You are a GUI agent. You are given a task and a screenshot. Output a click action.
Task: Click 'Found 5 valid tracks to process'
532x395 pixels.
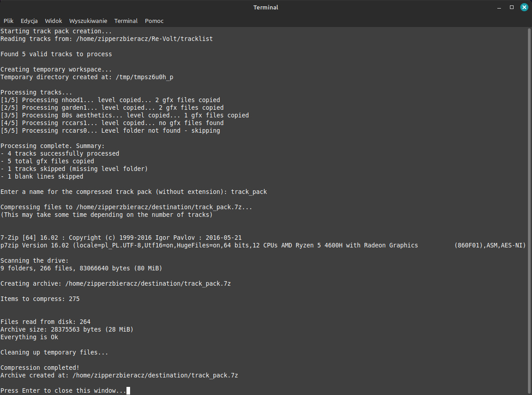pyautogui.click(x=56, y=54)
